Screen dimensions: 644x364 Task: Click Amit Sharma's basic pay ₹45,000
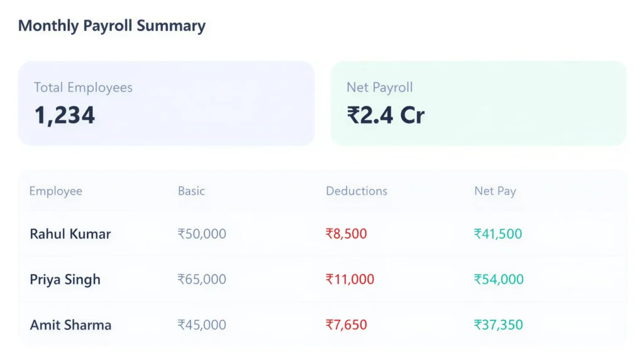point(201,325)
